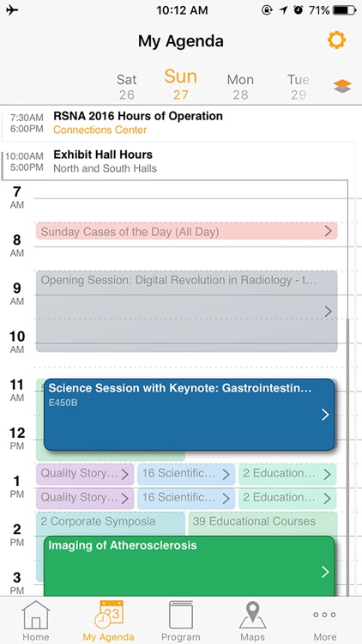Screen dimensions: 362x644
Task: Open the Maps pin icon
Action: (252, 616)
